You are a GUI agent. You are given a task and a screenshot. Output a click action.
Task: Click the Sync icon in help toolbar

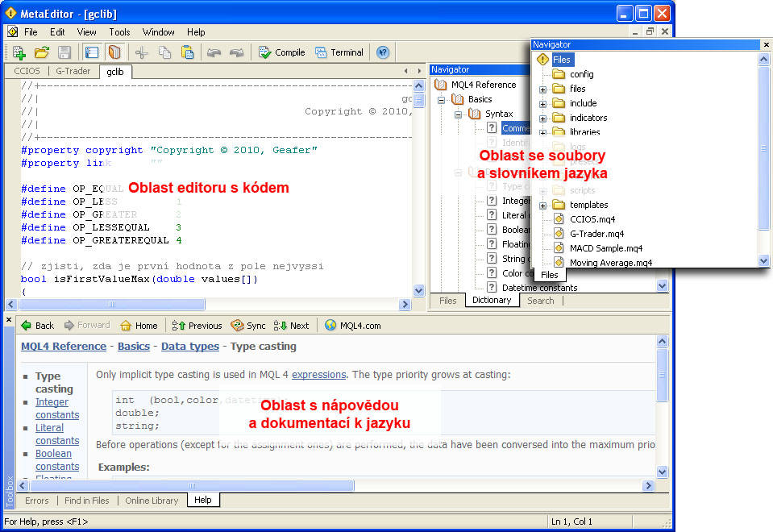pyautogui.click(x=247, y=326)
